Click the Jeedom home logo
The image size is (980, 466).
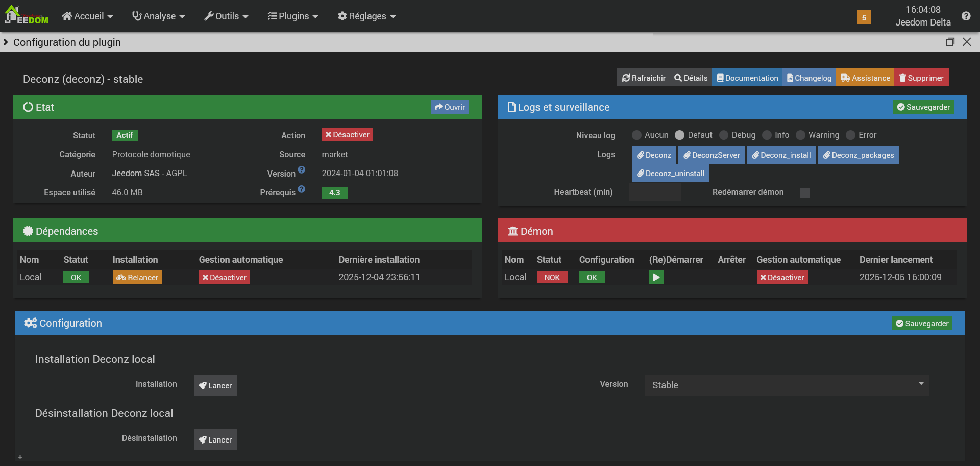pos(26,15)
